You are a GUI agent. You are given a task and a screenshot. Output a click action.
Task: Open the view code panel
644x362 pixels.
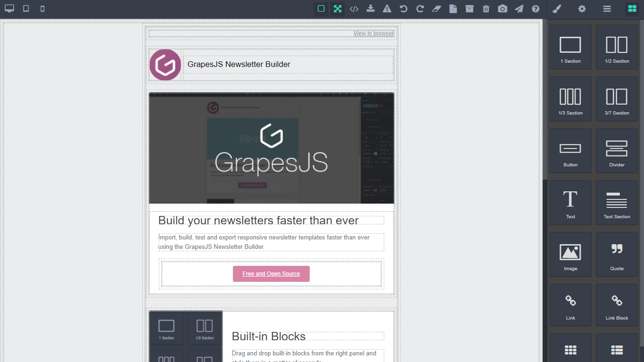354,8
